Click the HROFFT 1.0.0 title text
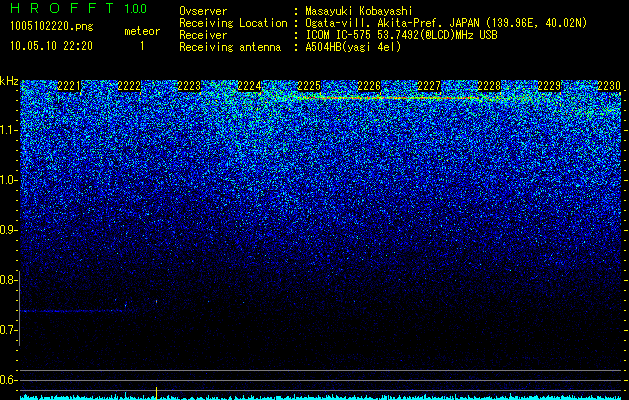This screenshot has width=629, height=400. point(79,8)
